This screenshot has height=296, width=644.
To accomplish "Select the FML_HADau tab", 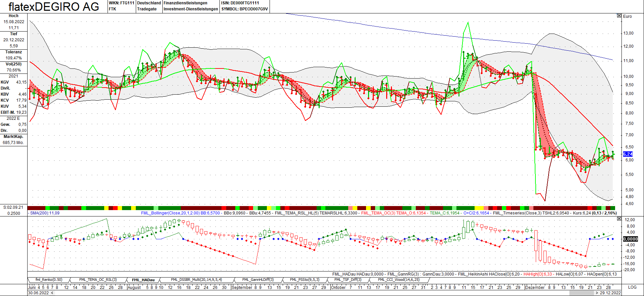I will [x=143, y=280].
